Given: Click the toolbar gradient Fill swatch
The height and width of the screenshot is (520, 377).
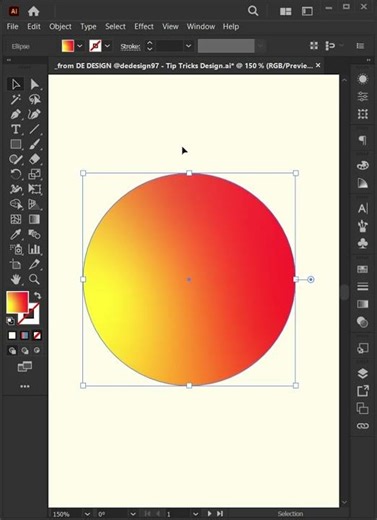Looking at the screenshot, I should [x=17, y=302].
